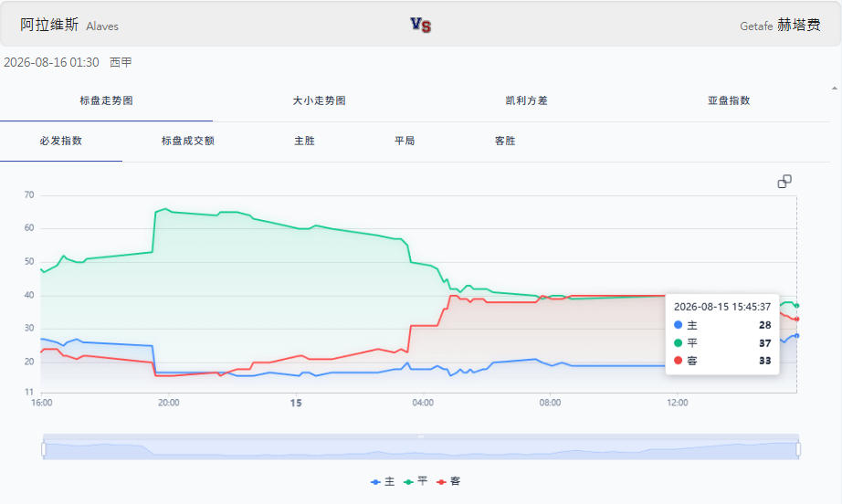
Task: Switch to the 标盘走势图 tab
Action: click(x=106, y=101)
